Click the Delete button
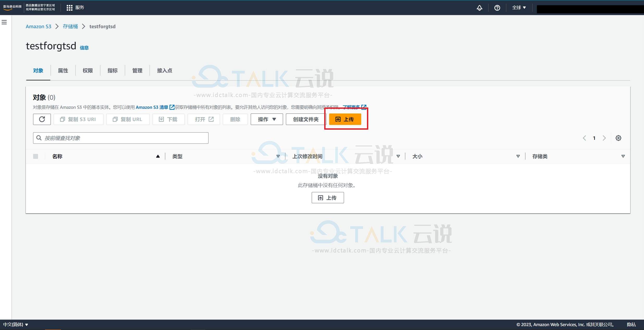 click(x=235, y=119)
